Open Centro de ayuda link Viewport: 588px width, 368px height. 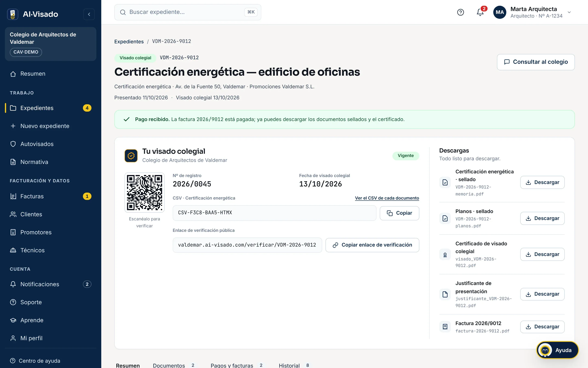pyautogui.click(x=35, y=361)
